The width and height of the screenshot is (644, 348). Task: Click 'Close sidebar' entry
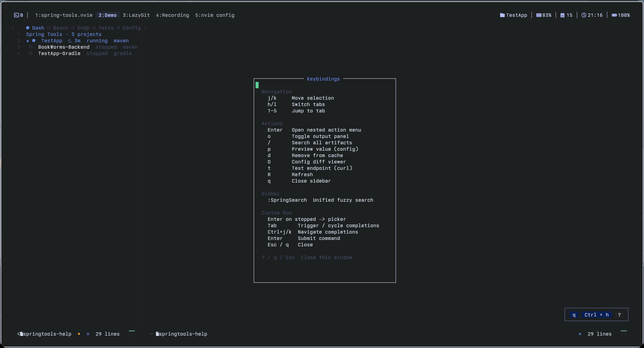pos(311,181)
